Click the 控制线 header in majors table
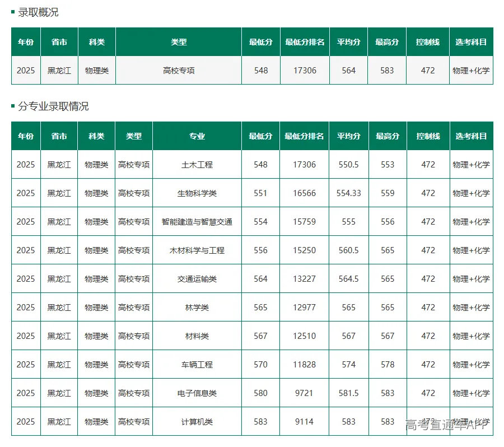Viewport: 504px width, 447px height. tap(428, 136)
